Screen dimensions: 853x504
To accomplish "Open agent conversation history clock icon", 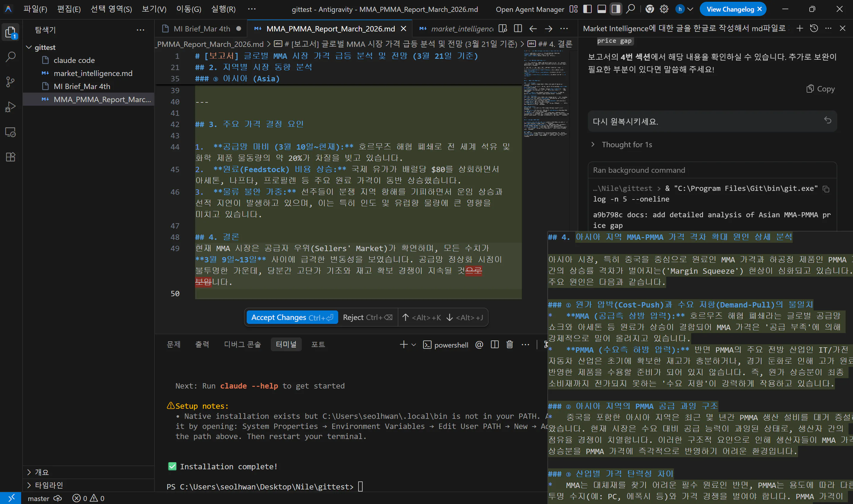I will pos(814,28).
